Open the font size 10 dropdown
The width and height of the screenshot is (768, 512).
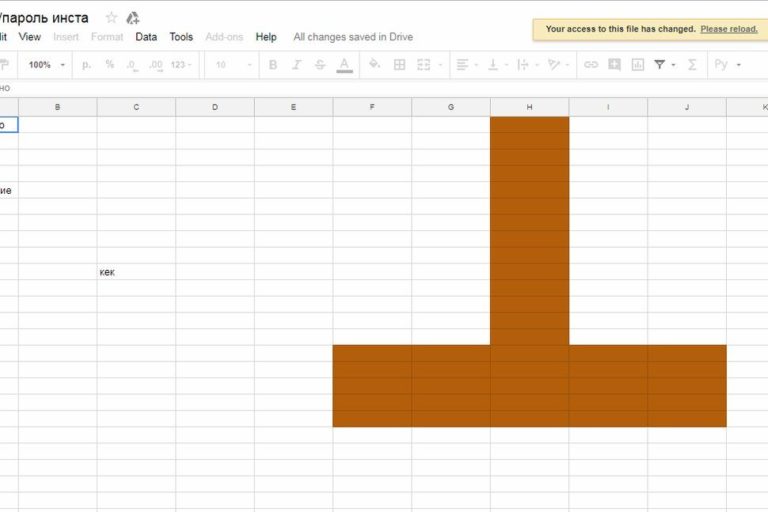[x=234, y=65]
